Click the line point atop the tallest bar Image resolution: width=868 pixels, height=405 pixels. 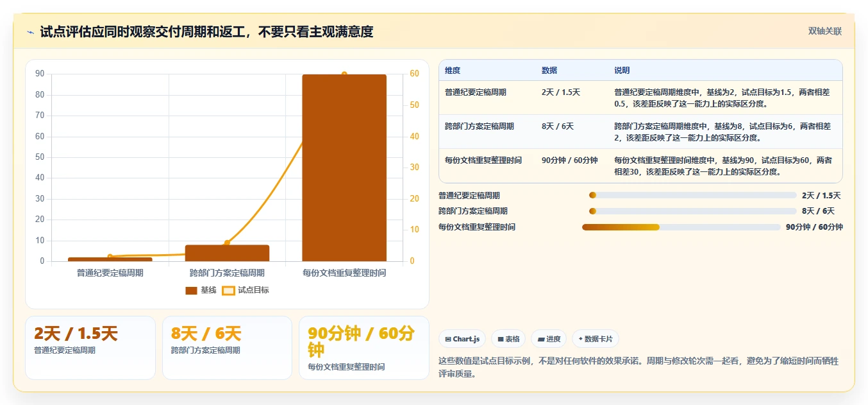(x=344, y=74)
